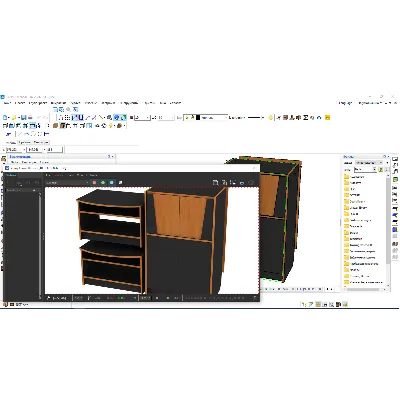Viewport: 400px width, 400px height.
Task: Open the line style dropdown with black line
Action: click(x=256, y=117)
